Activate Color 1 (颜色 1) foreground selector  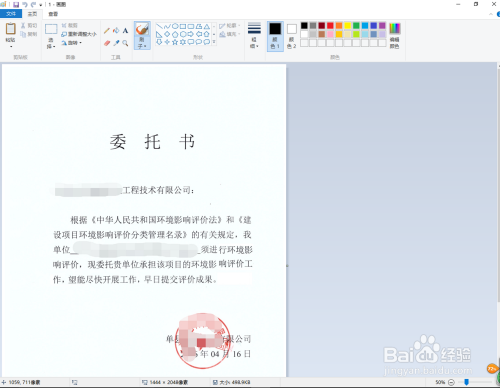(275, 36)
